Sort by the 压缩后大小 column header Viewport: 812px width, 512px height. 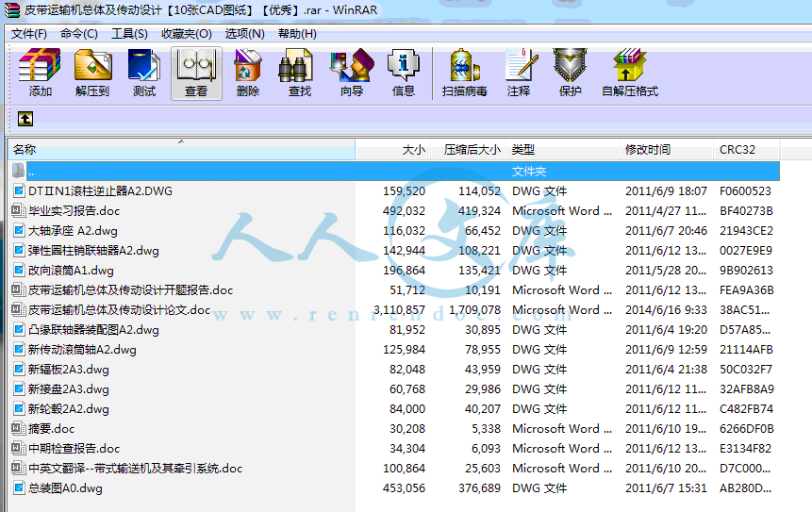[469, 150]
